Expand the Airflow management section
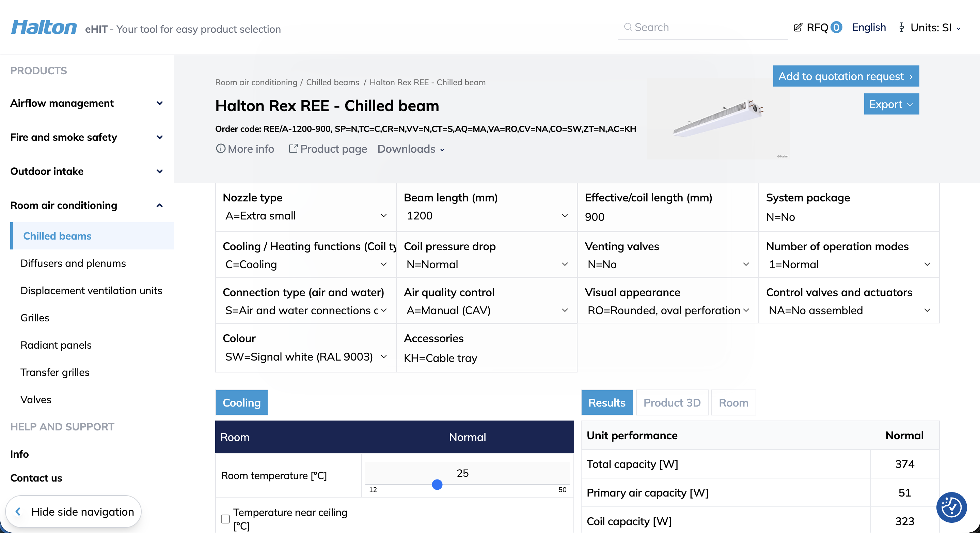This screenshot has width=980, height=533. point(159,103)
